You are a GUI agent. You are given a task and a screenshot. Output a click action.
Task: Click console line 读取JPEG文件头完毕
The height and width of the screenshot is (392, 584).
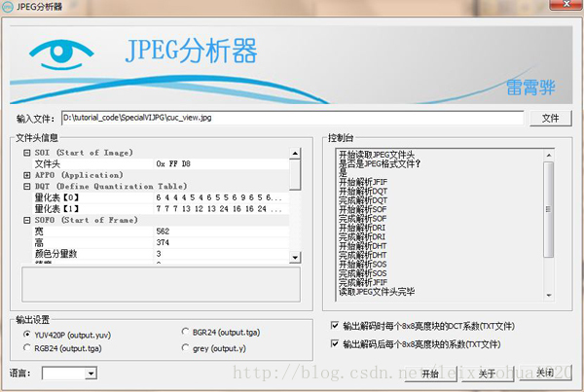(x=377, y=292)
